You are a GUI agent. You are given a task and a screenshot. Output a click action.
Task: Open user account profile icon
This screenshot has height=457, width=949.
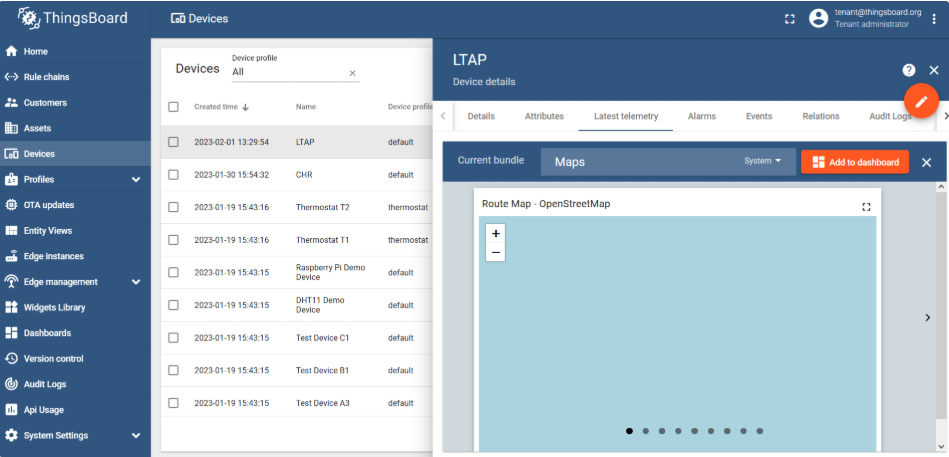[x=819, y=18]
